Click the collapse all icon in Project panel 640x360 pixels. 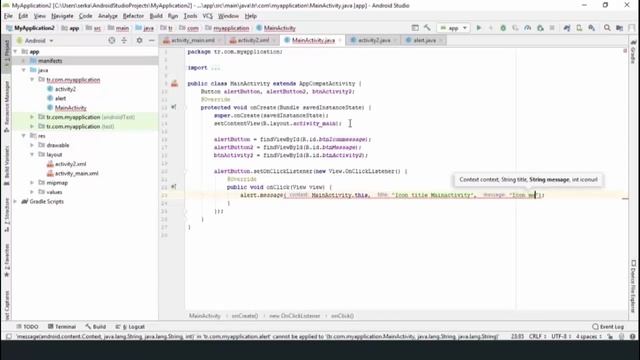(124, 40)
